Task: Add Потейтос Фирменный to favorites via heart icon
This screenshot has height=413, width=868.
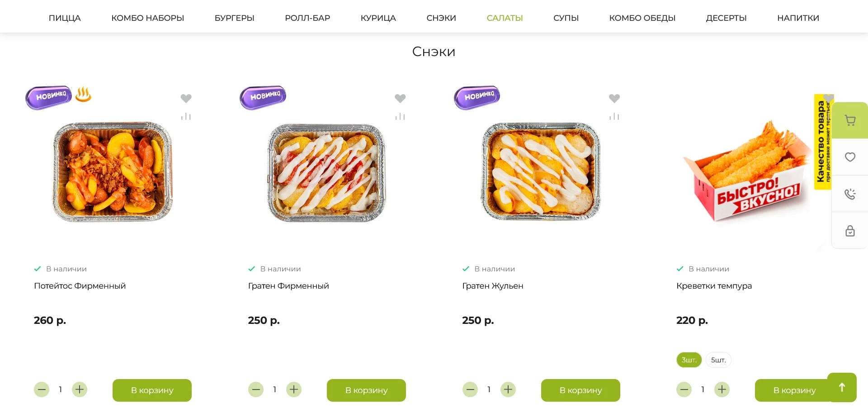Action: click(x=186, y=98)
